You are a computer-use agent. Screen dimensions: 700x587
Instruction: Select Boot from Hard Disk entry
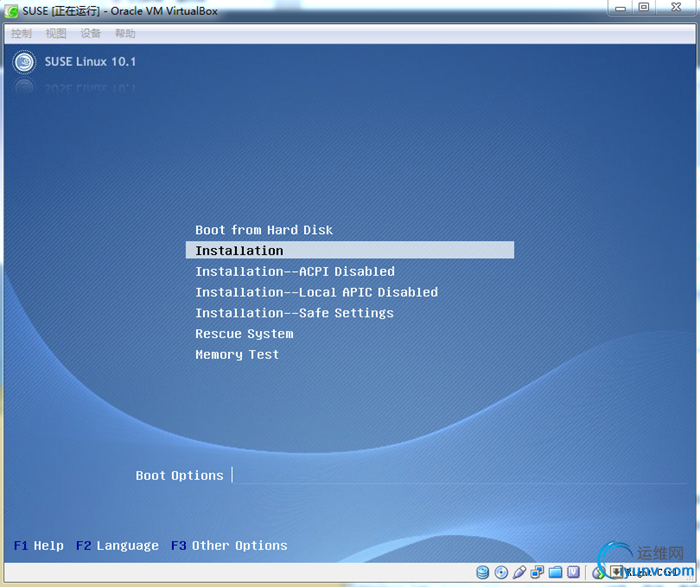(264, 230)
